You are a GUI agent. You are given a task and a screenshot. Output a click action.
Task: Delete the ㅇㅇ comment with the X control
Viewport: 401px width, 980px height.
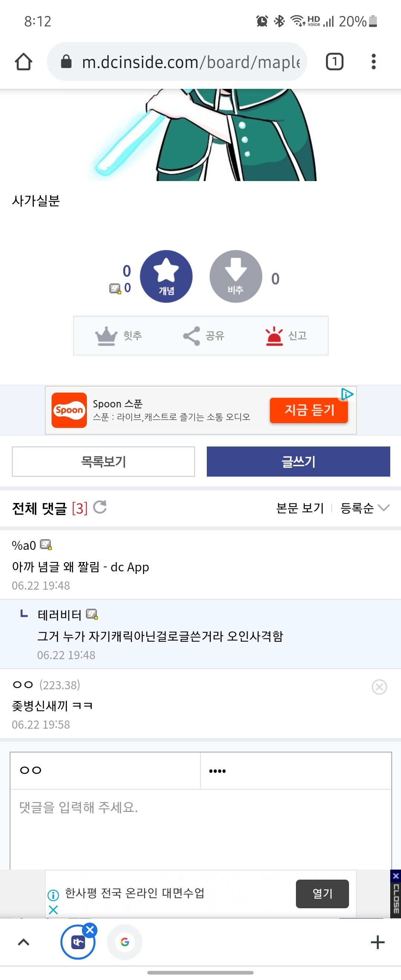tap(379, 686)
